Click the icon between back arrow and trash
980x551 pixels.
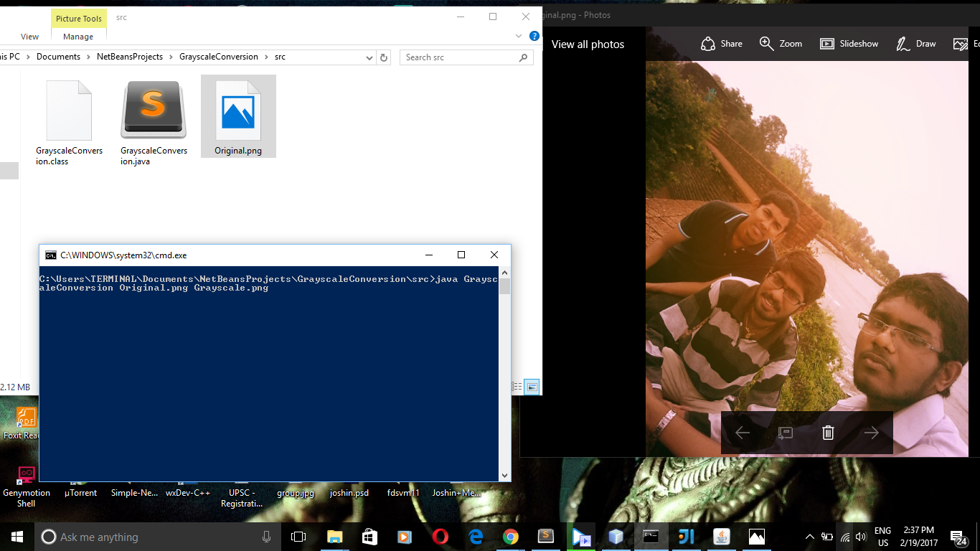(786, 433)
